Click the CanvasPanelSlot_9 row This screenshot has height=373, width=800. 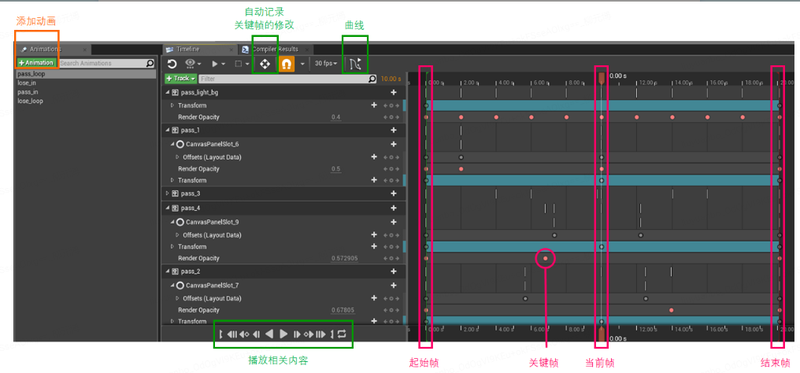point(284,222)
